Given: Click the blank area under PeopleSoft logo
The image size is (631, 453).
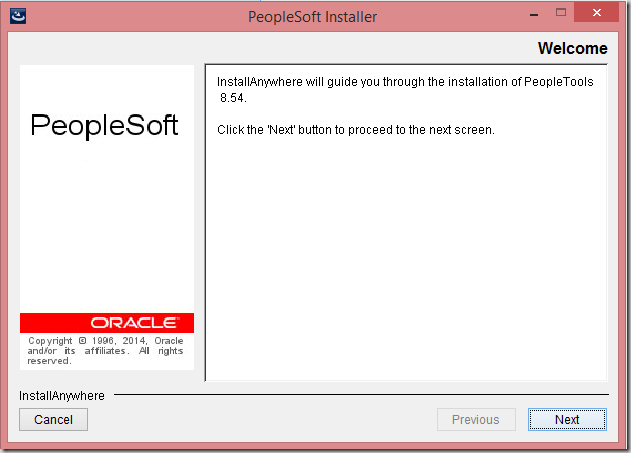Looking at the screenshot, I should 107,227.
